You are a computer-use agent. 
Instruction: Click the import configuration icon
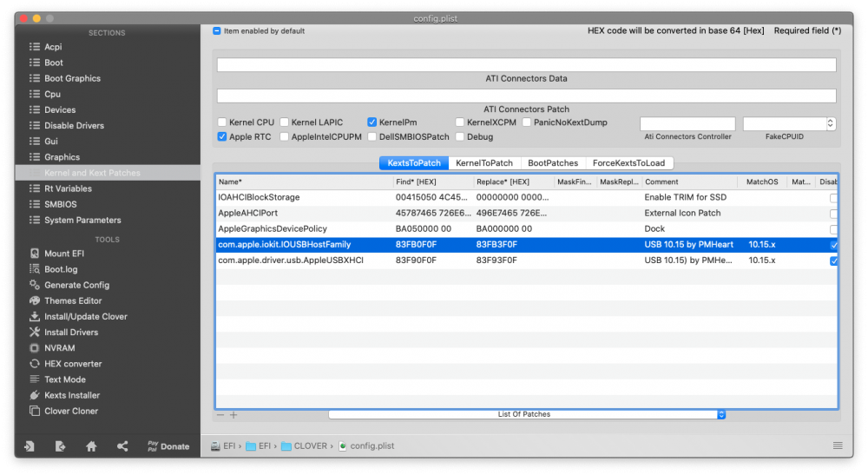click(29, 446)
